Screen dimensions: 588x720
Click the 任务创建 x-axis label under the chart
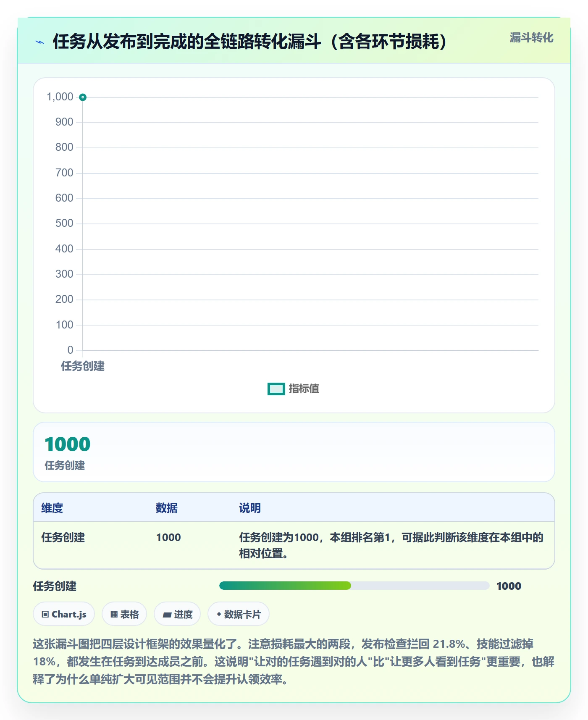(x=83, y=366)
